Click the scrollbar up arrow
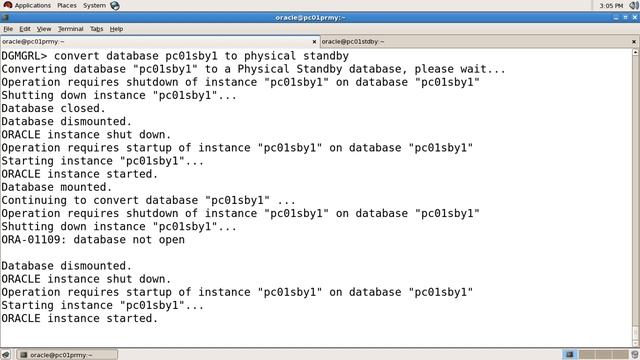 click(636, 52)
